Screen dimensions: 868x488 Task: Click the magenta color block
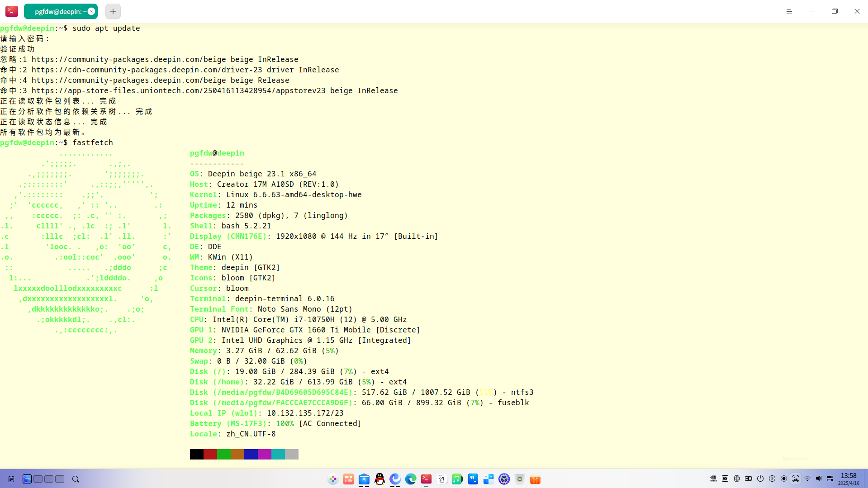265,454
